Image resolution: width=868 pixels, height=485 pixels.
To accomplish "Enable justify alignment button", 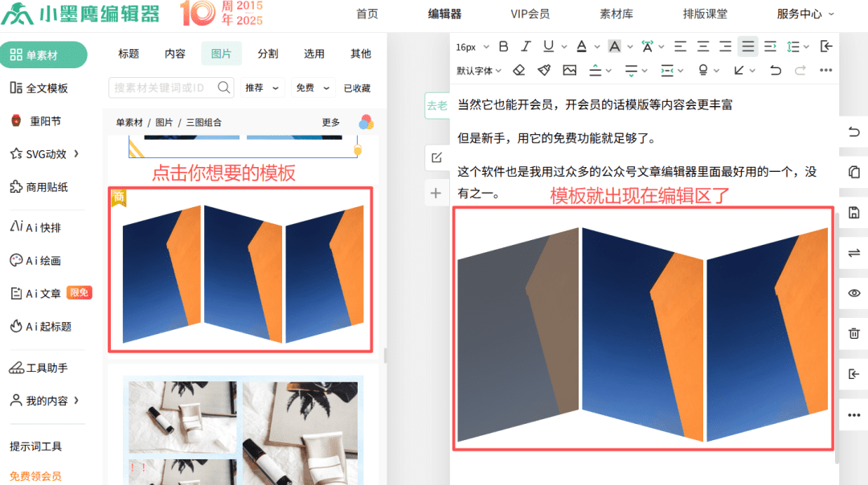I will (748, 47).
